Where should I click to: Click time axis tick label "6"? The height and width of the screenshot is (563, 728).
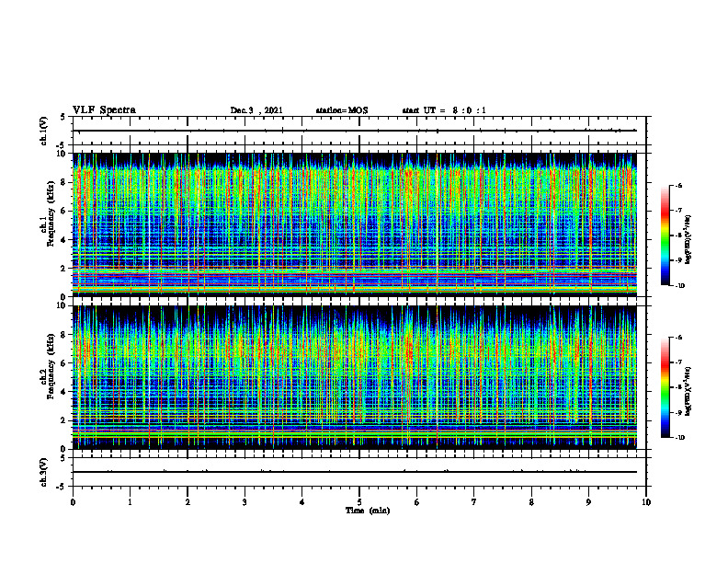pyautogui.click(x=417, y=502)
